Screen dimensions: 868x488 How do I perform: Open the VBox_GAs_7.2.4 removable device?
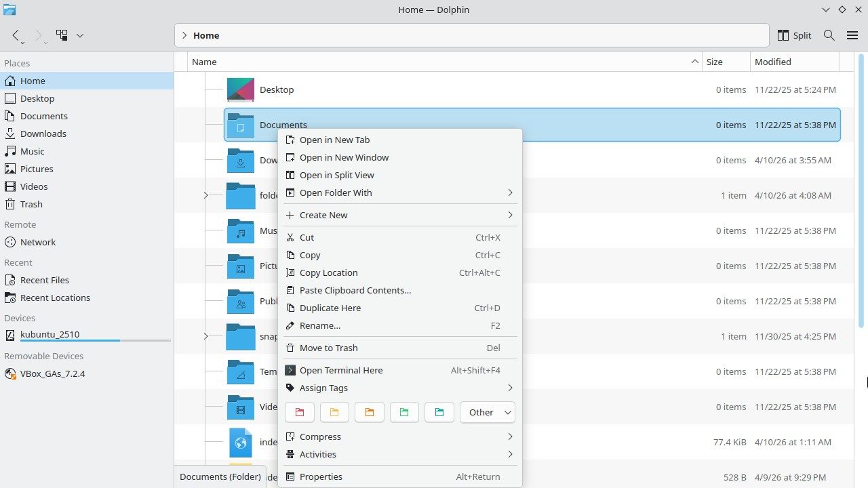[87, 373]
